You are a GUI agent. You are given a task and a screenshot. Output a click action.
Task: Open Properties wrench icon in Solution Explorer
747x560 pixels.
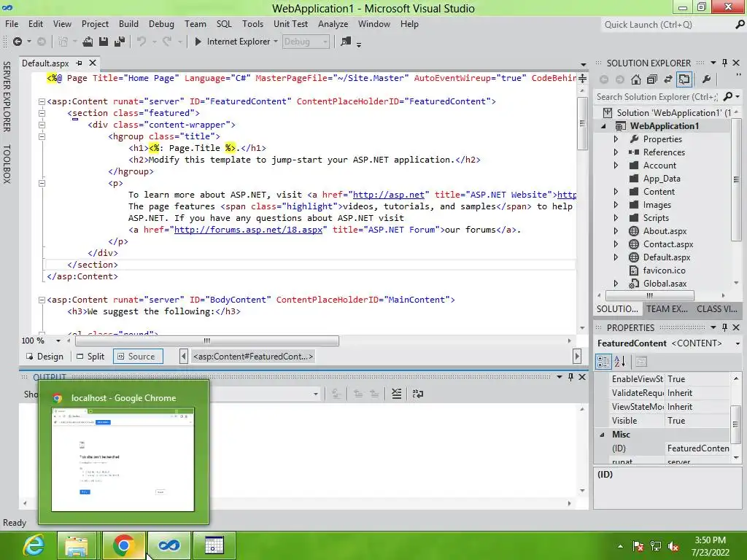[x=706, y=79]
